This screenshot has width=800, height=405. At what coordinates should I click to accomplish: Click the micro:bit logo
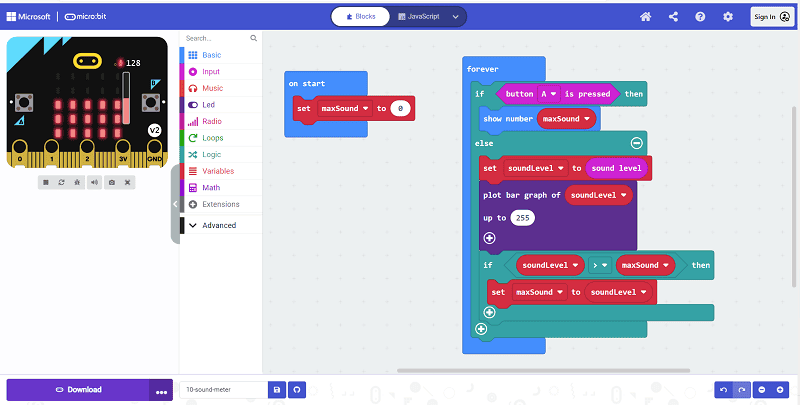[x=85, y=16]
